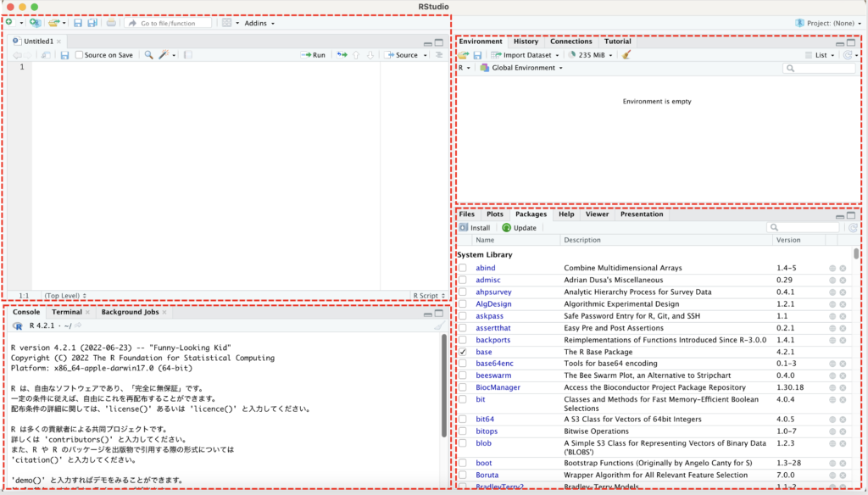Switch to the Terminal tab
868x495 pixels.
click(x=67, y=312)
